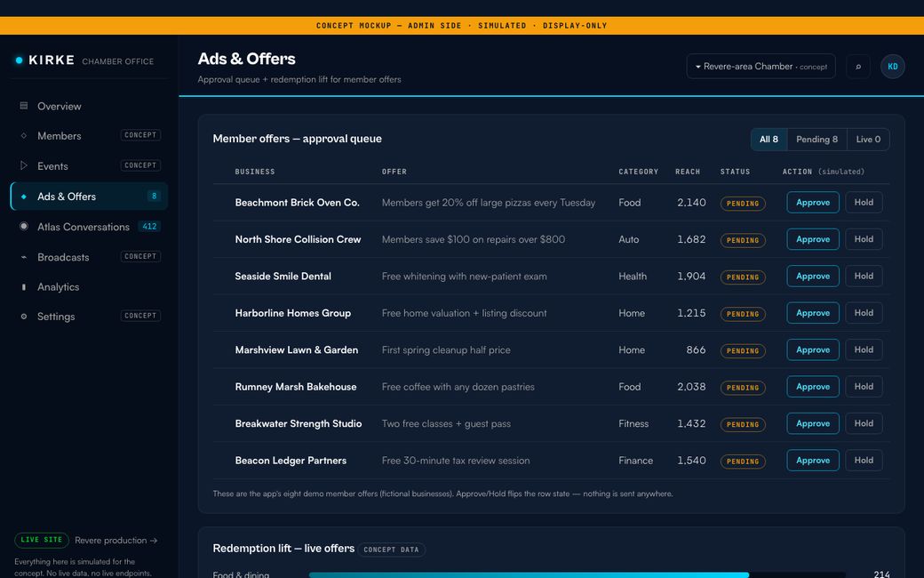Image resolution: width=924 pixels, height=578 pixels.
Task: Click the REACH column header
Action: pos(688,172)
